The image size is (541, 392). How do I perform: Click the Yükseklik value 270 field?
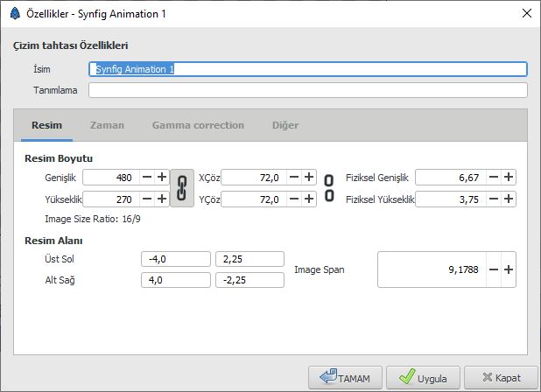[x=111, y=199]
